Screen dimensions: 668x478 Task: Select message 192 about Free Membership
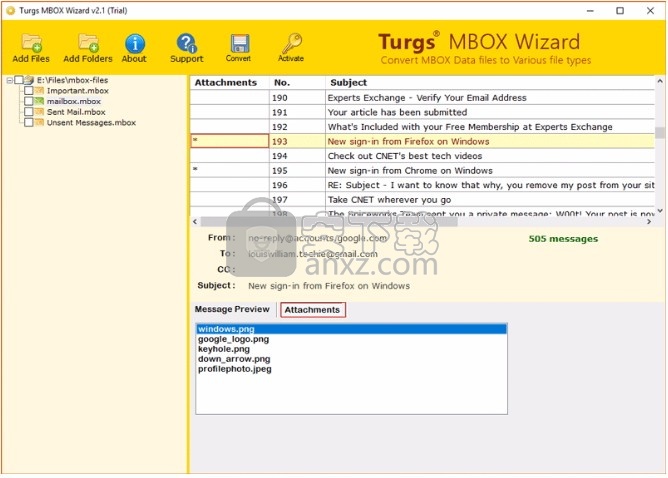click(422, 127)
